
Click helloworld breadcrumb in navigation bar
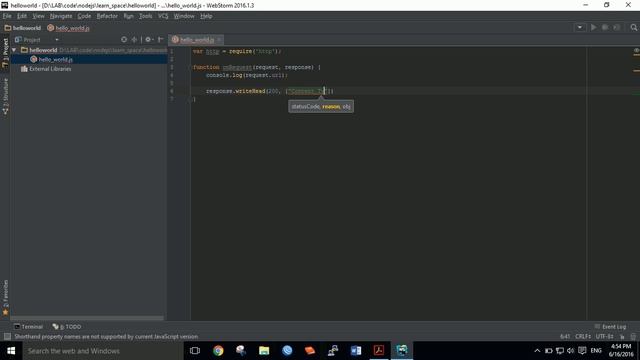coord(23,28)
